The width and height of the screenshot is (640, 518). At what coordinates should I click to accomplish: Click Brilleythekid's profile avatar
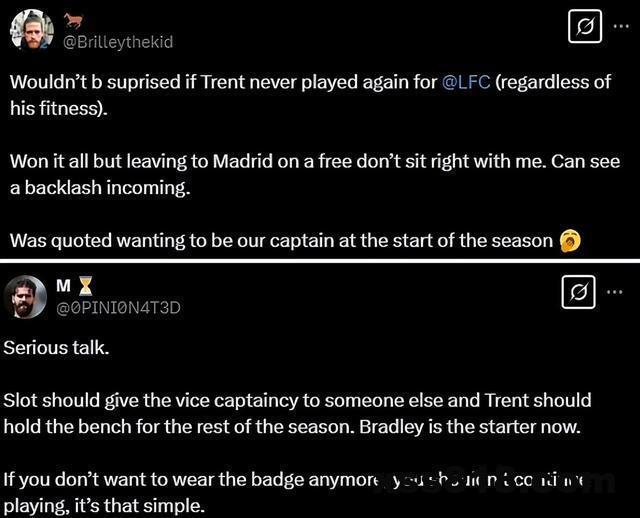(x=32, y=29)
